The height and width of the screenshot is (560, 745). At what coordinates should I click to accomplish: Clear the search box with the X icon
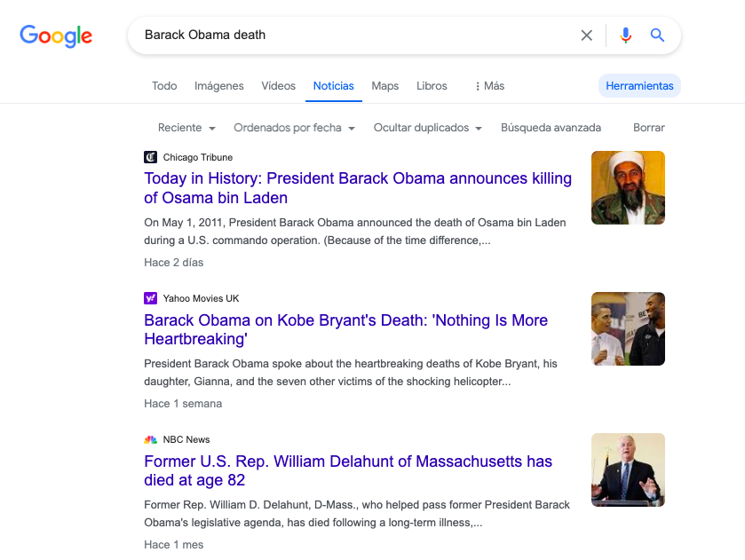tap(586, 35)
